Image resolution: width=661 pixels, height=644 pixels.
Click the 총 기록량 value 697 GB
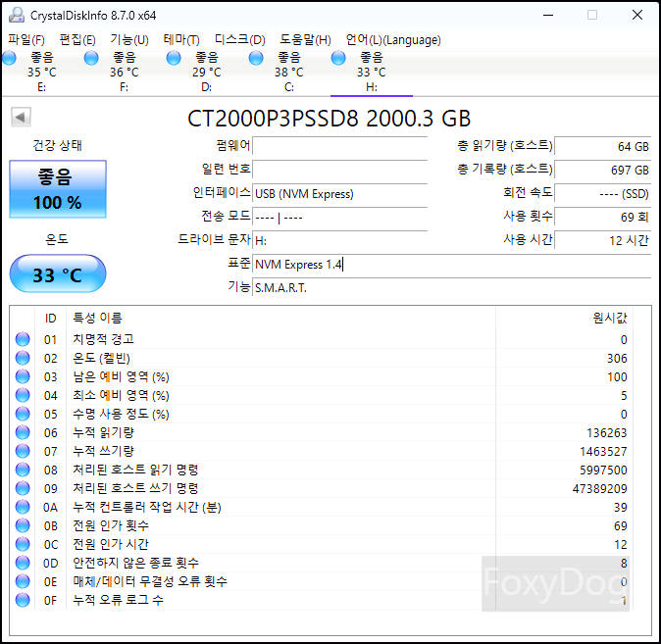click(x=603, y=170)
